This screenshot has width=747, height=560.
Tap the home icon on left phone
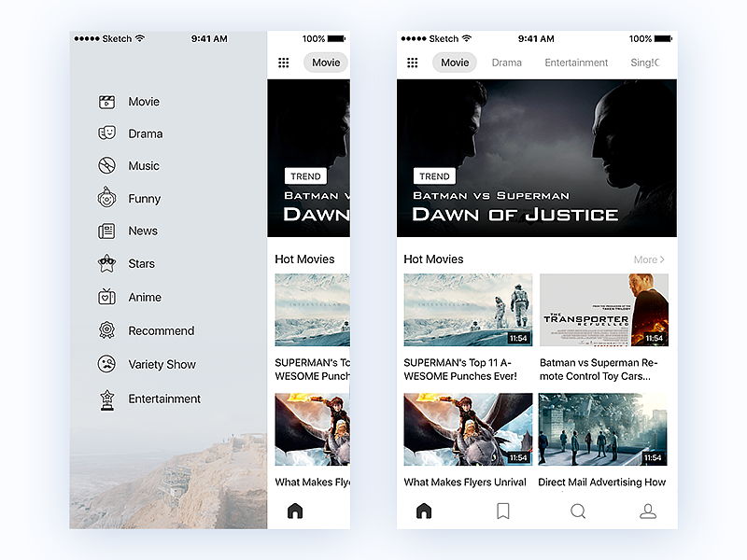(x=295, y=511)
